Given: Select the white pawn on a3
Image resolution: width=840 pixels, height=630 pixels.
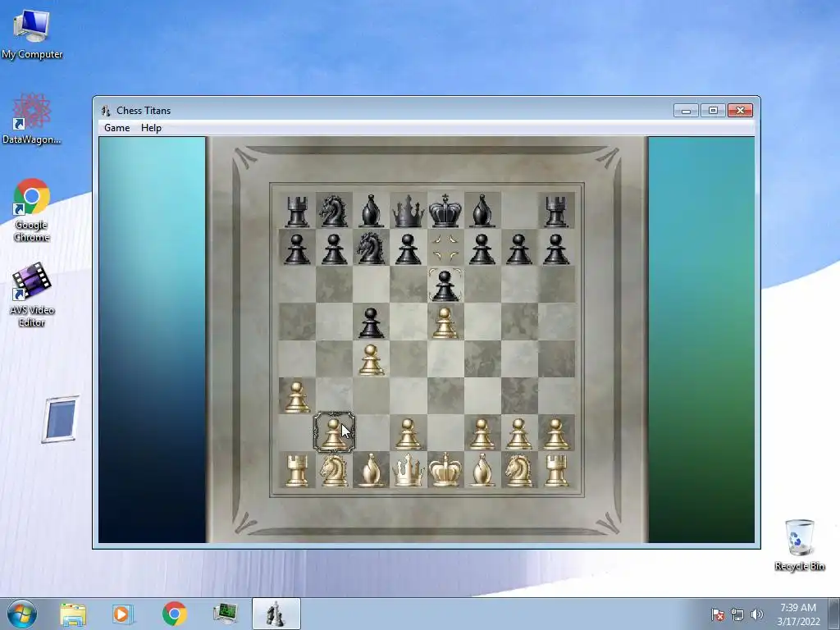Looking at the screenshot, I should pos(297,397).
